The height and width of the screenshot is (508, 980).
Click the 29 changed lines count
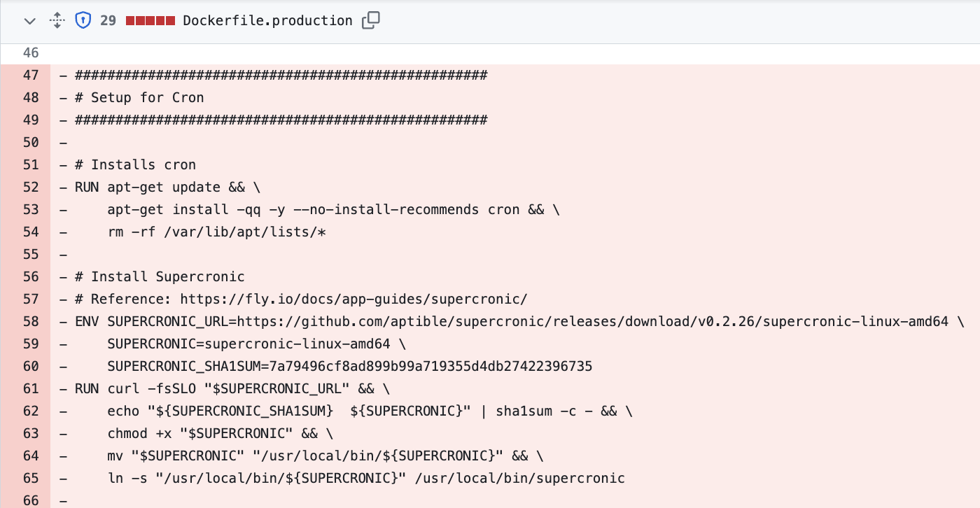pyautogui.click(x=108, y=21)
